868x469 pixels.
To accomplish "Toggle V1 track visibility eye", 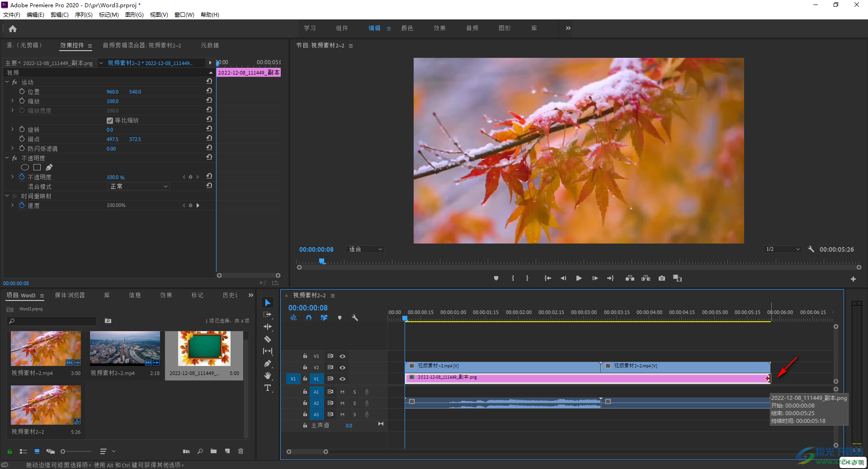I will (342, 379).
